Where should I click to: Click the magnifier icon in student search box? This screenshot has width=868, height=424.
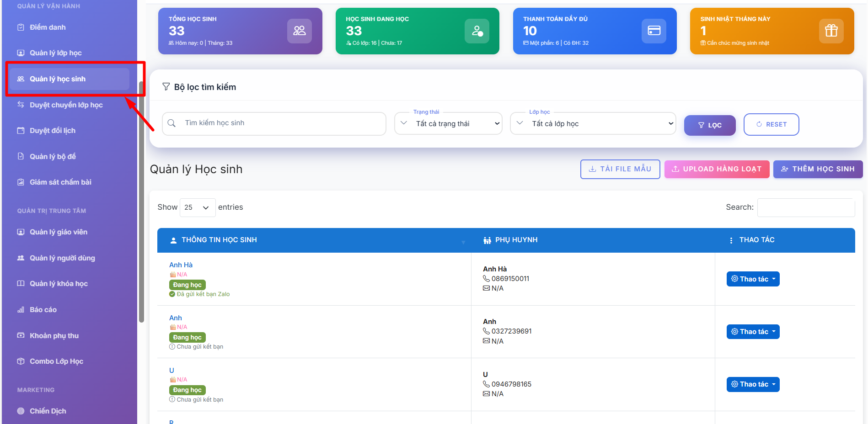171,123
